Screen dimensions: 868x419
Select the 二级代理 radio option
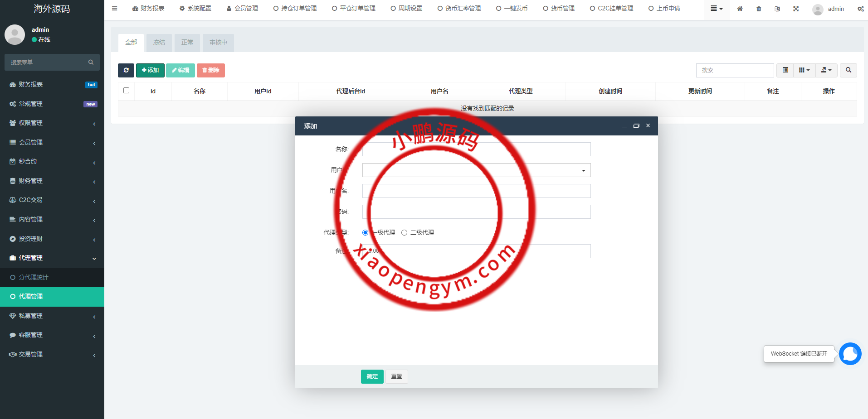coord(404,232)
